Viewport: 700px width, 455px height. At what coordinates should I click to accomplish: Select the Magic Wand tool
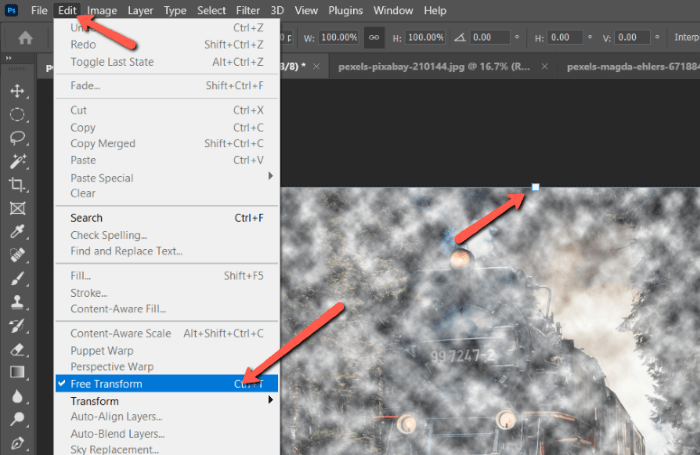(x=17, y=162)
